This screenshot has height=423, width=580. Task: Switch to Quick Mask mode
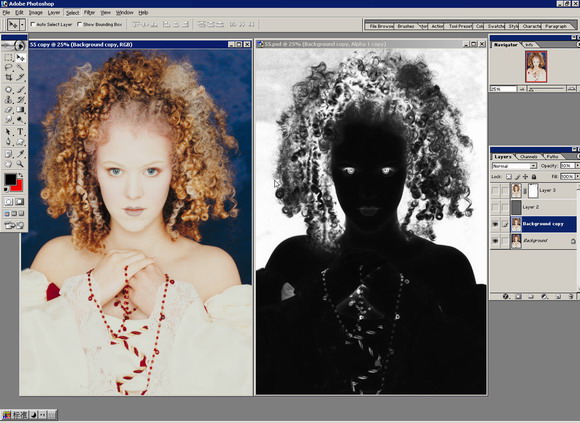pyautogui.click(x=20, y=202)
